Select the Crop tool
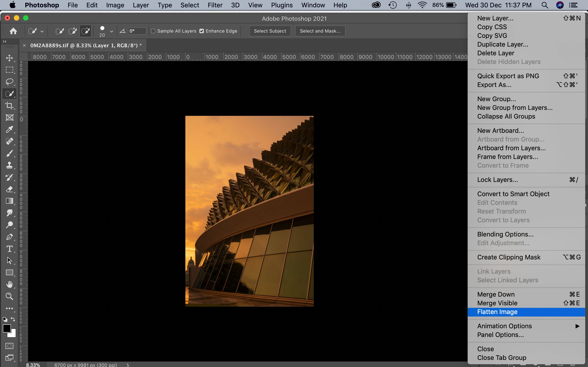 [9, 106]
